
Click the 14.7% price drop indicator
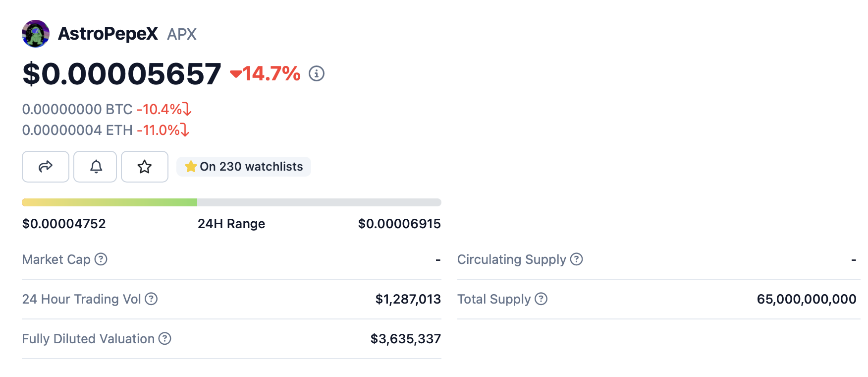[266, 74]
